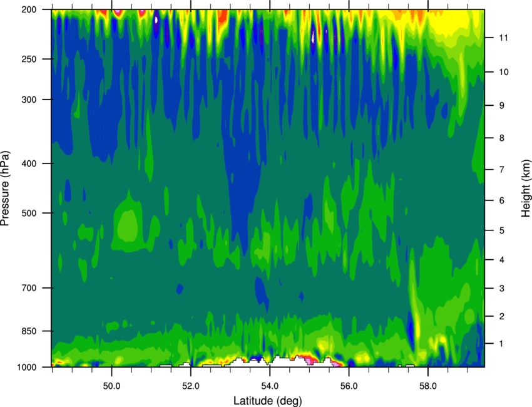Viewport: 532px width, 407px height.
Task: Click the 54.0 latitude tick label
Action: coord(270,386)
